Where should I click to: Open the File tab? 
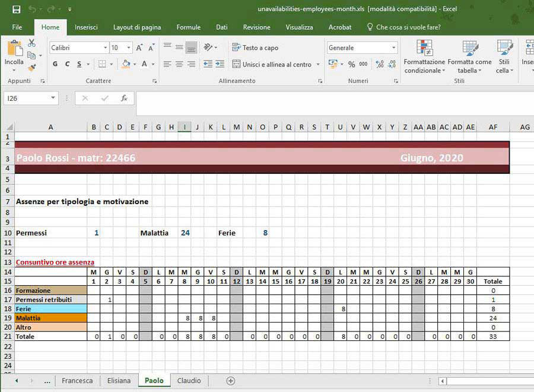pyautogui.click(x=17, y=27)
